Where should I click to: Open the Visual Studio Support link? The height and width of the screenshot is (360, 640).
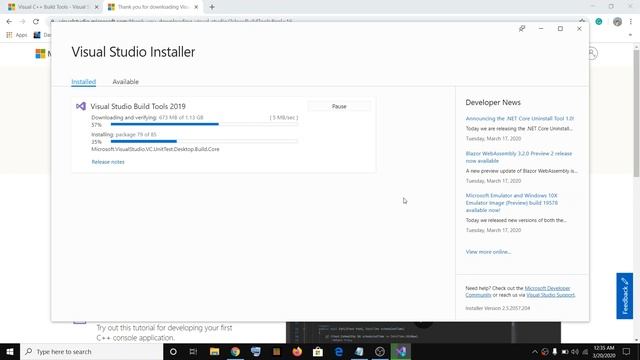click(551, 295)
